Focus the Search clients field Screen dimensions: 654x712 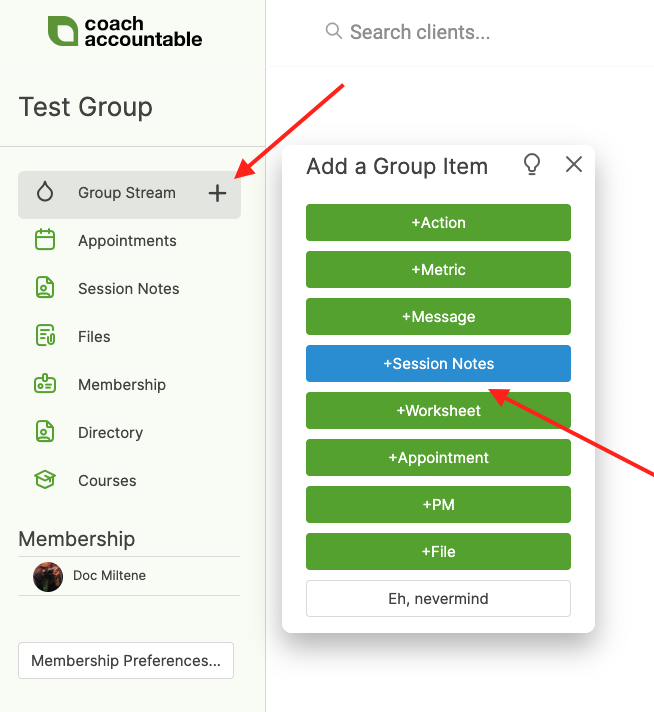coord(420,32)
